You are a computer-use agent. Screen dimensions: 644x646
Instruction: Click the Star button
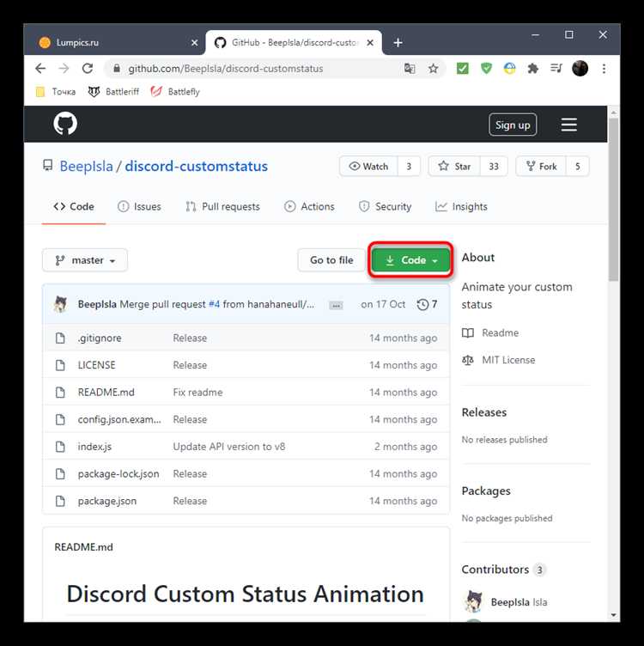(454, 166)
